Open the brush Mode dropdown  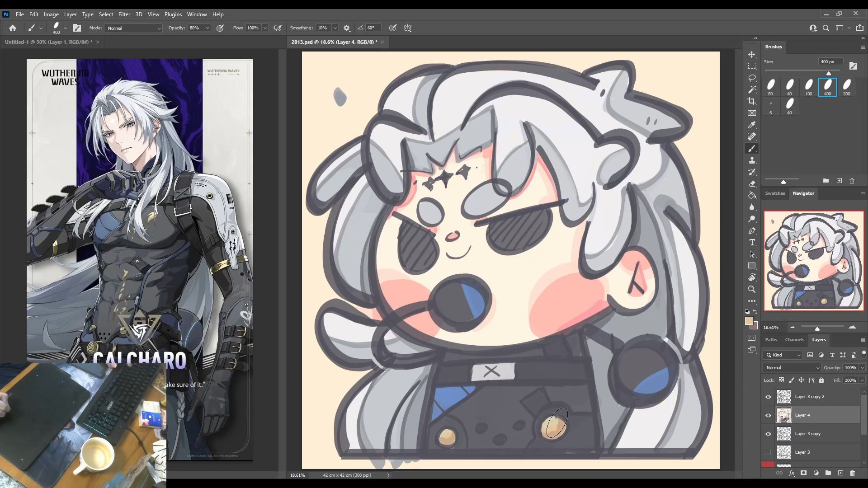pyautogui.click(x=133, y=28)
